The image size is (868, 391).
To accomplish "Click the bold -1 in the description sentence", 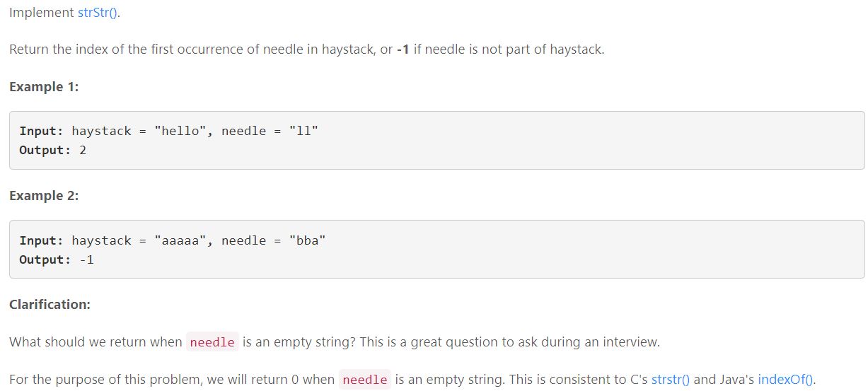I will pos(403,50).
